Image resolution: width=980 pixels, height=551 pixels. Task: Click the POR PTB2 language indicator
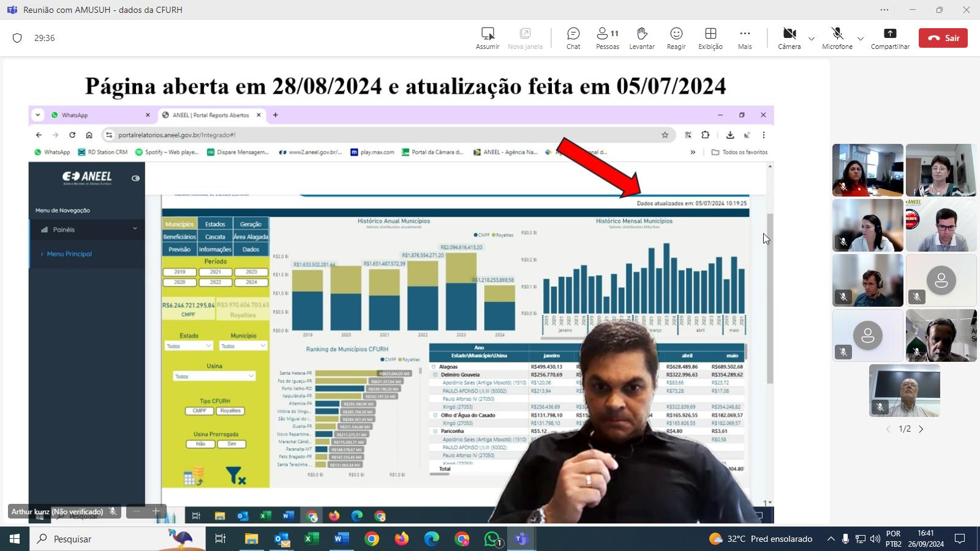(x=894, y=539)
